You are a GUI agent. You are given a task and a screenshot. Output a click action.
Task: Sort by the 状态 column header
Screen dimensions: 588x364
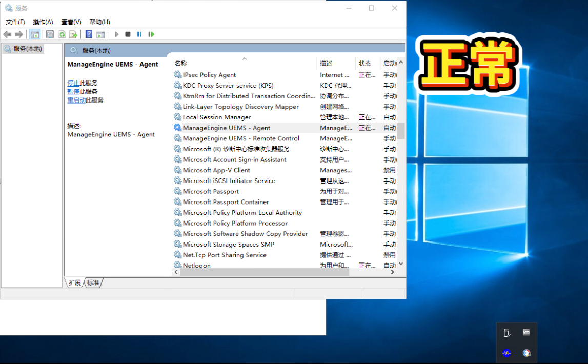[x=368, y=64]
